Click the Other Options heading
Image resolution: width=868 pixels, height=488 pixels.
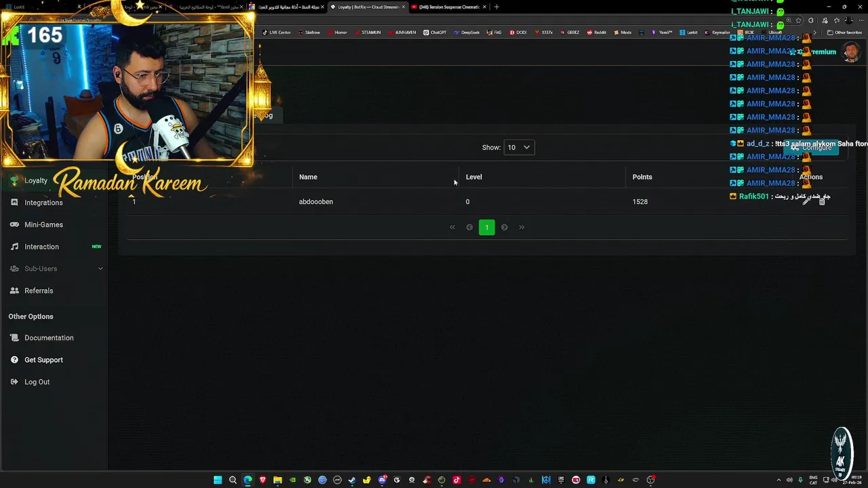(31, 317)
